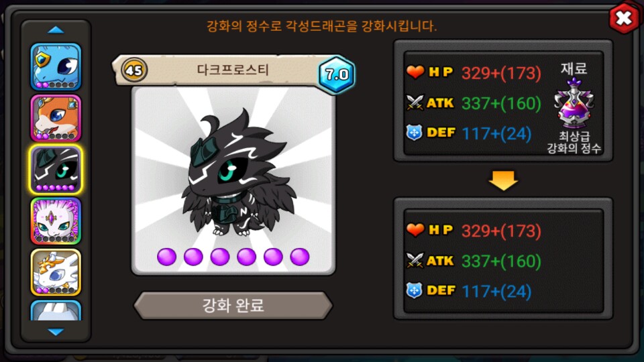Screen dimensions: 644x362
Task: Select the blue dragon portrait in the list
Action: (56, 66)
